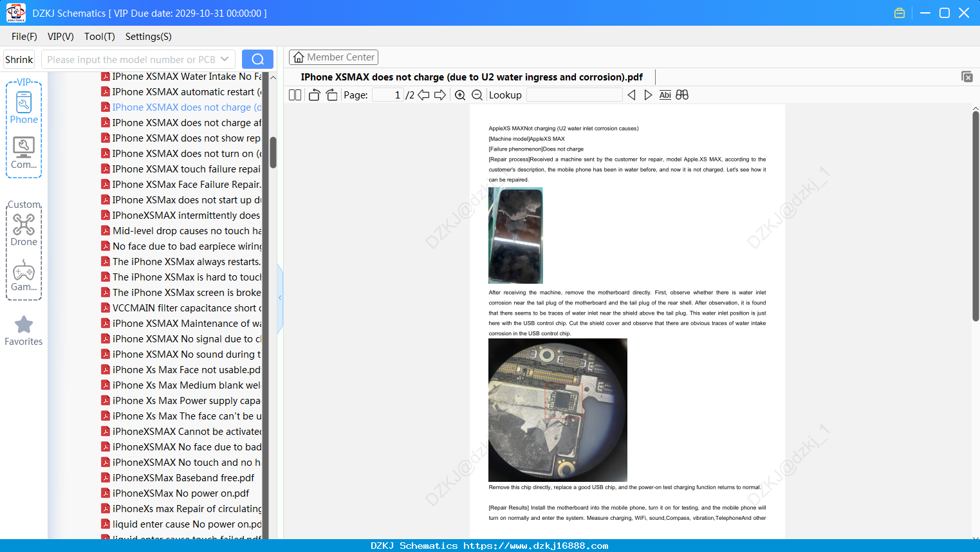
Task: Click the page number input field
Action: click(388, 95)
